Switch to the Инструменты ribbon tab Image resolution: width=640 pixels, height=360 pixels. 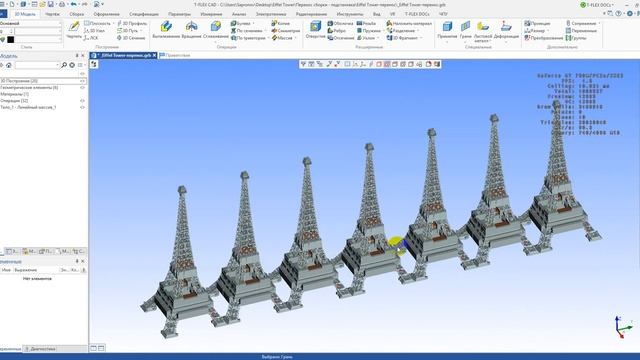(x=350, y=14)
